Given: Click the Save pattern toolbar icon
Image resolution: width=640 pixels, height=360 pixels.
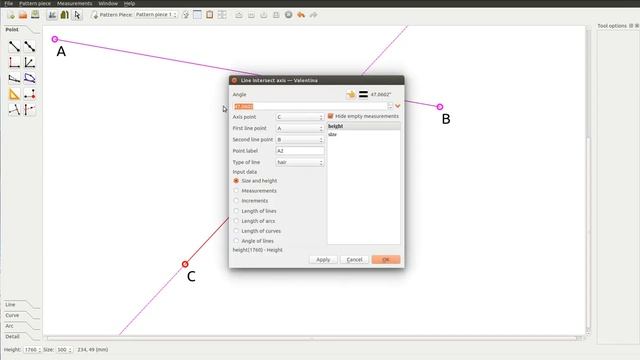Looking at the screenshot, I should [x=35, y=15].
